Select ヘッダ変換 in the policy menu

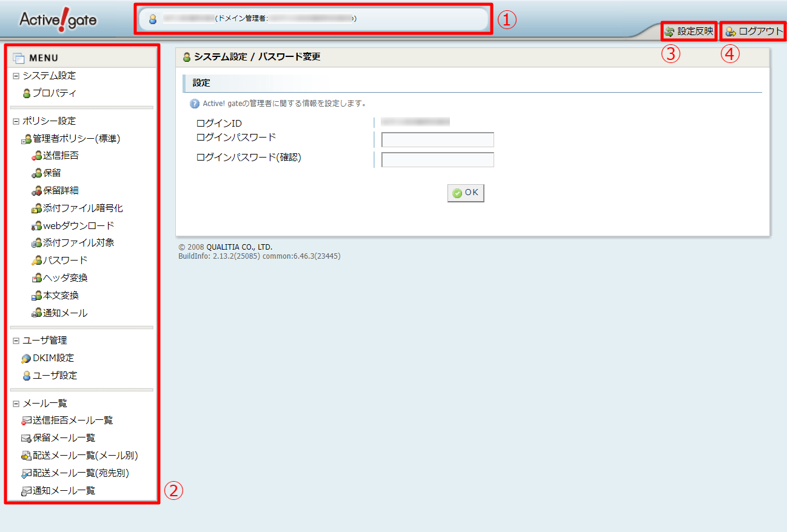(65, 278)
